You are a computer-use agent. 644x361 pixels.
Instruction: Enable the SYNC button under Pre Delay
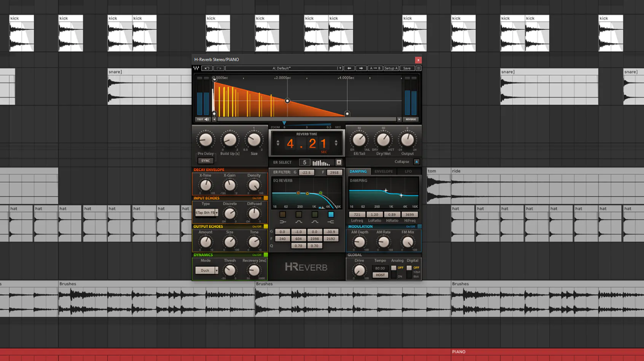[x=206, y=161]
